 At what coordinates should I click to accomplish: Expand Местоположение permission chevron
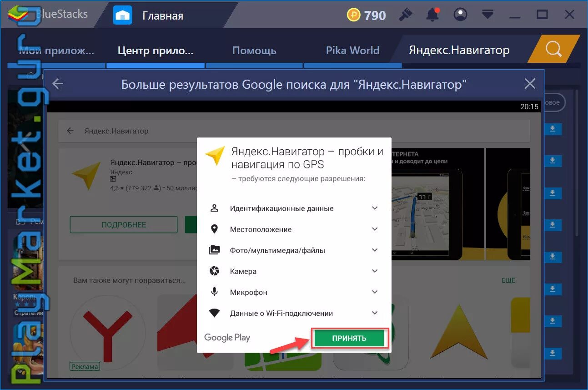pos(375,229)
